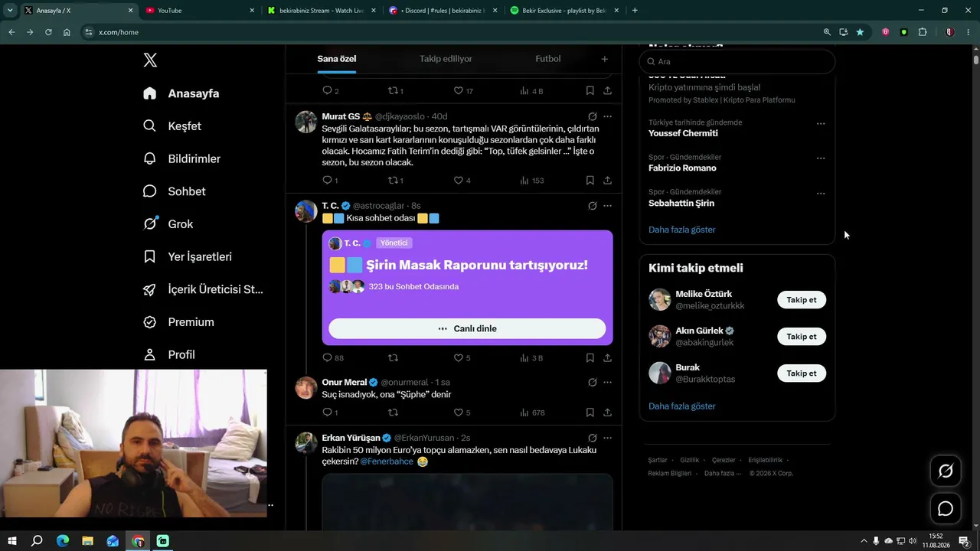
Task: Share T. C.'s sohbet odası tweet
Action: click(607, 358)
